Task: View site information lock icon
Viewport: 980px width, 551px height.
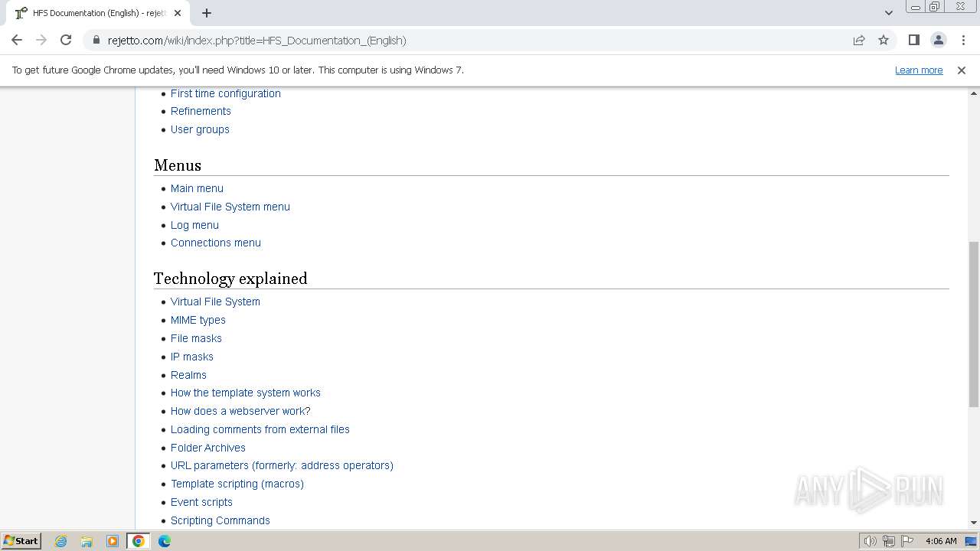Action: (x=96, y=40)
